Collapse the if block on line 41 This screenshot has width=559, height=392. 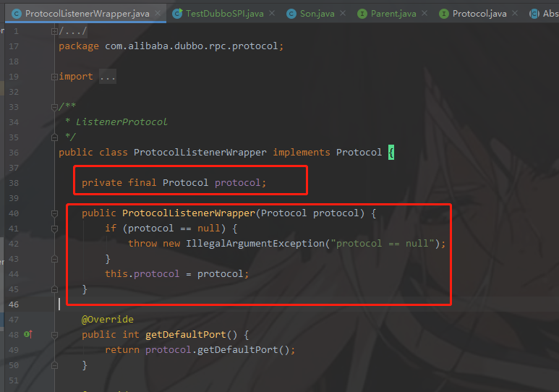coord(54,229)
